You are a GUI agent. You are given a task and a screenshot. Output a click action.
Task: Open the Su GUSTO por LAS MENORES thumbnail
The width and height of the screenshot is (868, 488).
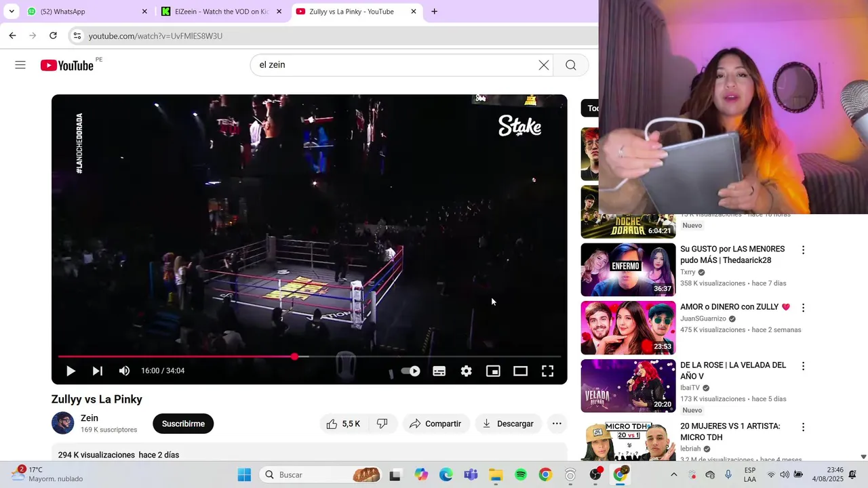(x=628, y=270)
